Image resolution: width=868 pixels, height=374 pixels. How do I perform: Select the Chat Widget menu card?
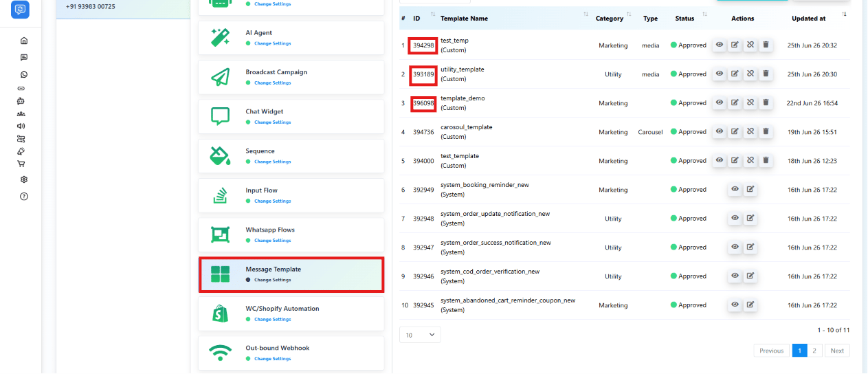[x=291, y=116]
